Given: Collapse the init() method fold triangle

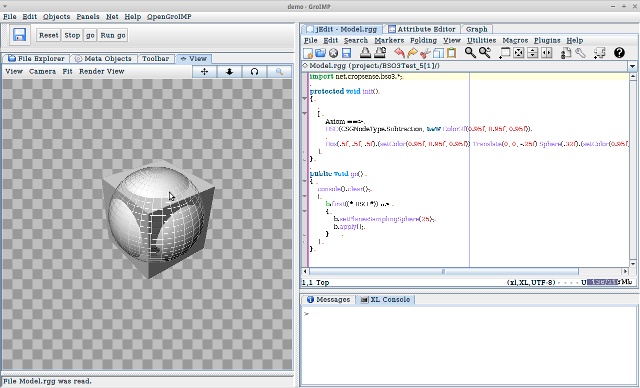Looking at the screenshot, I should coord(304,99).
